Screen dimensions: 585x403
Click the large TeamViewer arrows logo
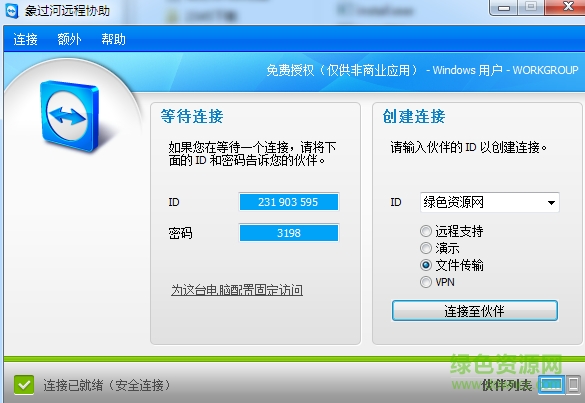(x=69, y=116)
